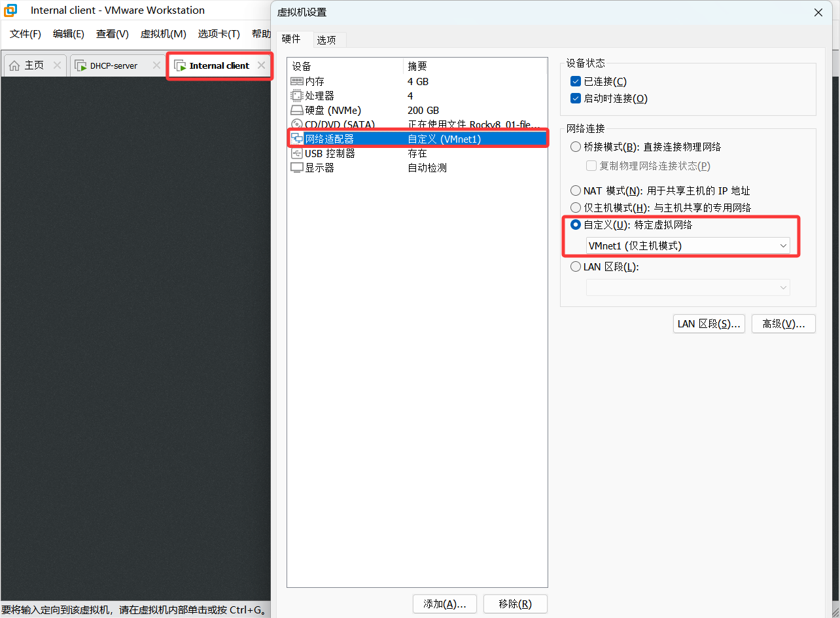Open the 文件(F) menu
Image resolution: width=840 pixels, height=618 pixels.
coord(26,34)
